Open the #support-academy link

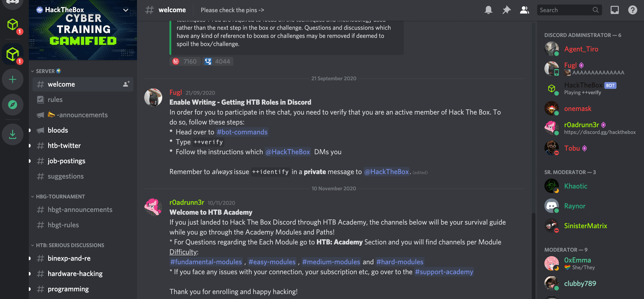444,272
